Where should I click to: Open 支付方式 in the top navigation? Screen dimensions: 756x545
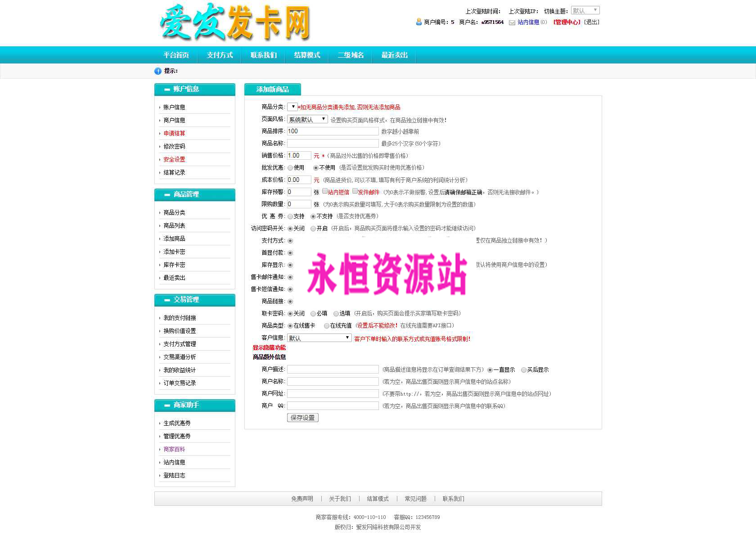click(220, 55)
